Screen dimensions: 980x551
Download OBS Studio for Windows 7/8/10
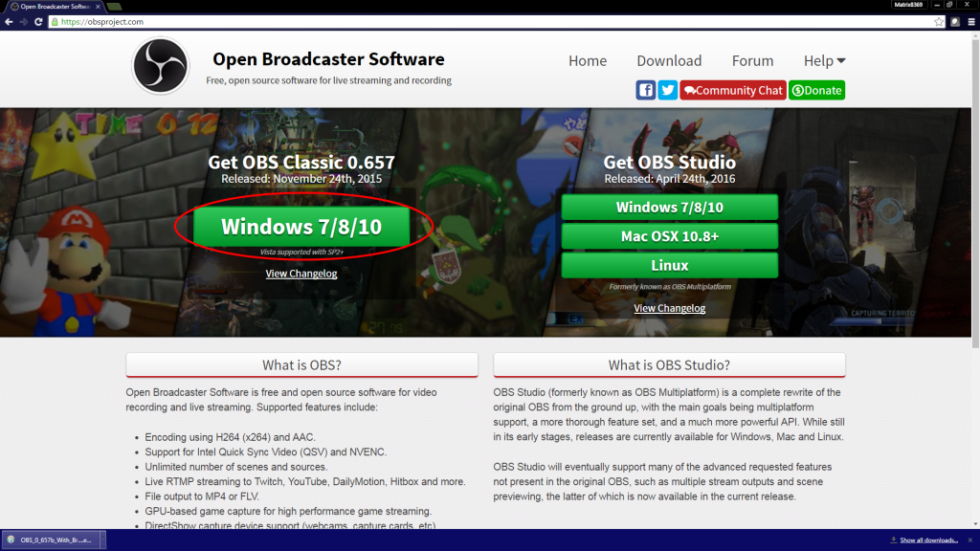pos(669,207)
